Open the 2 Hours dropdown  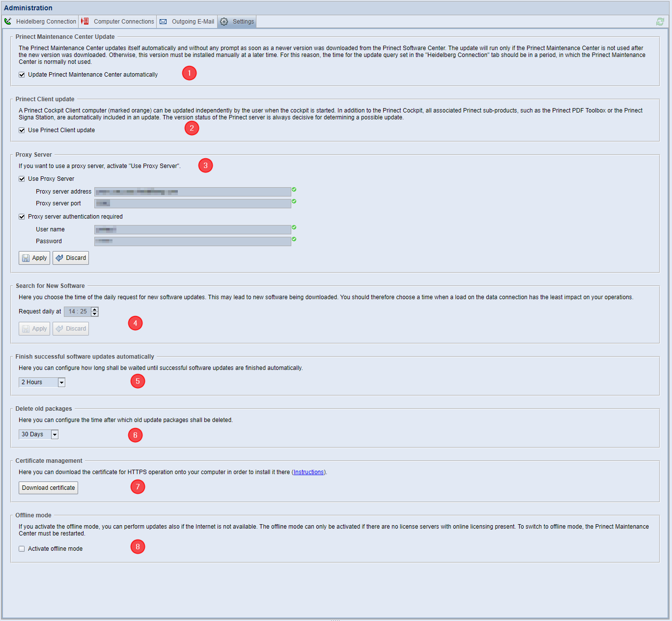(61, 382)
